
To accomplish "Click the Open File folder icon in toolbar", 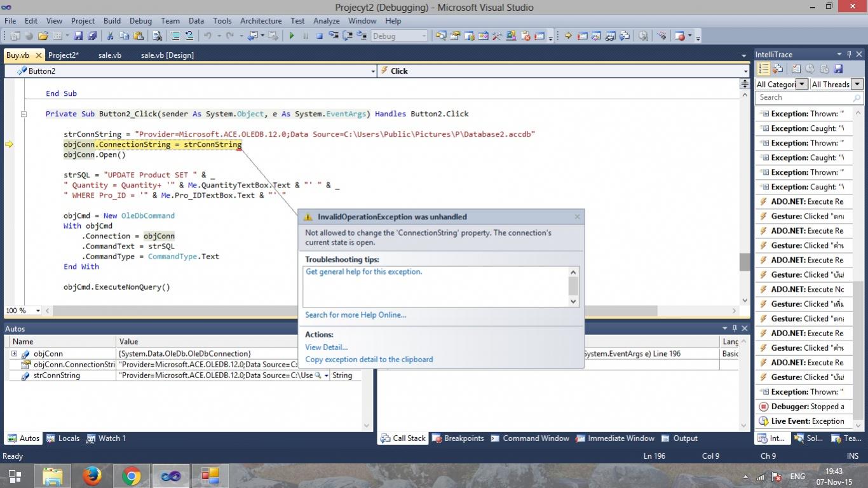I will (x=43, y=36).
